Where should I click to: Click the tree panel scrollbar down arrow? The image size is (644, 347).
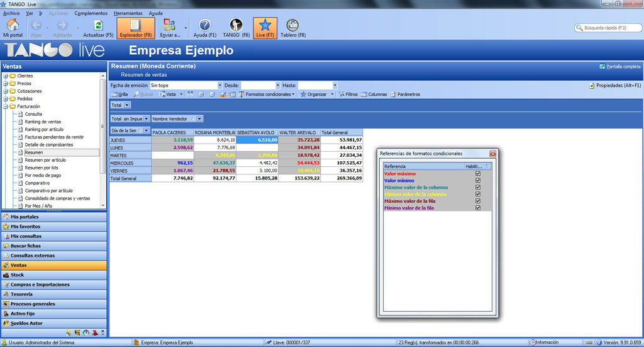(103, 205)
